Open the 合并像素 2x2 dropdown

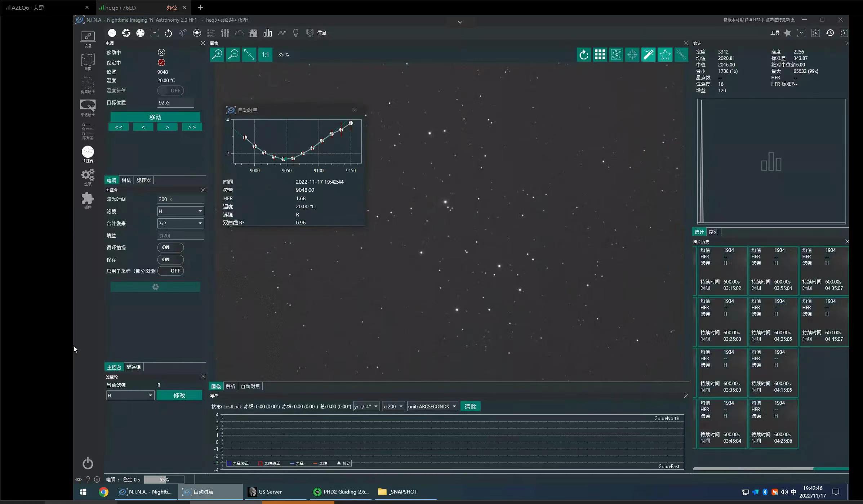coord(181,223)
